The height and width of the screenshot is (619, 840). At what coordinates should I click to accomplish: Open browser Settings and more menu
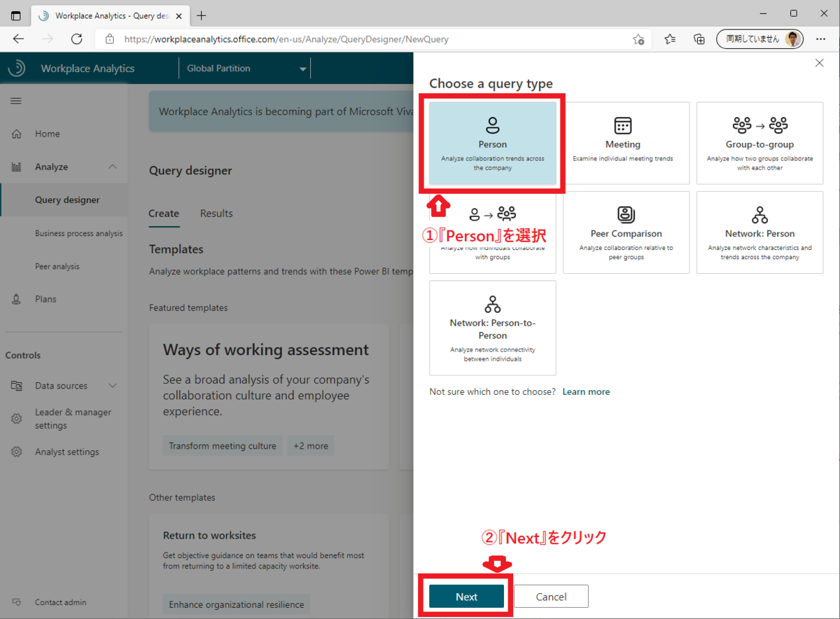[821, 39]
